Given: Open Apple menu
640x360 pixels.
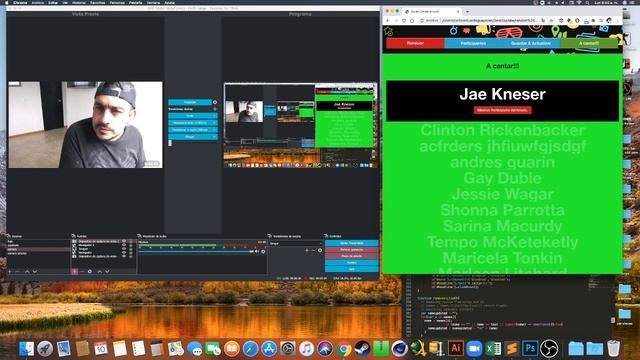Looking at the screenshot, I should 7,2.
